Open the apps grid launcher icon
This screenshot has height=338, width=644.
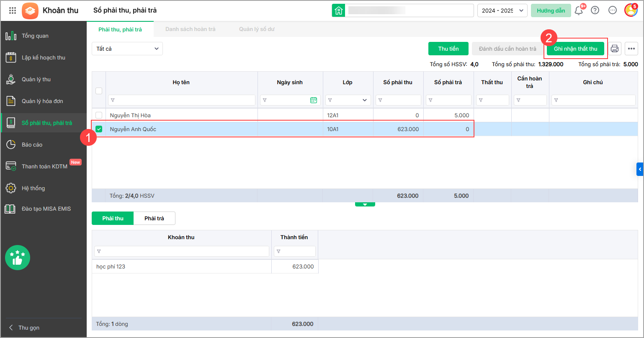(13, 10)
